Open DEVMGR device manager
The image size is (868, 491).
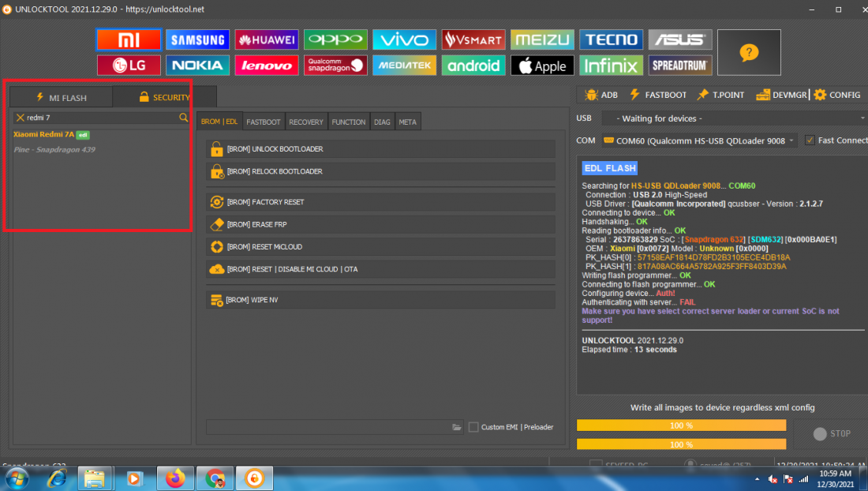point(782,96)
